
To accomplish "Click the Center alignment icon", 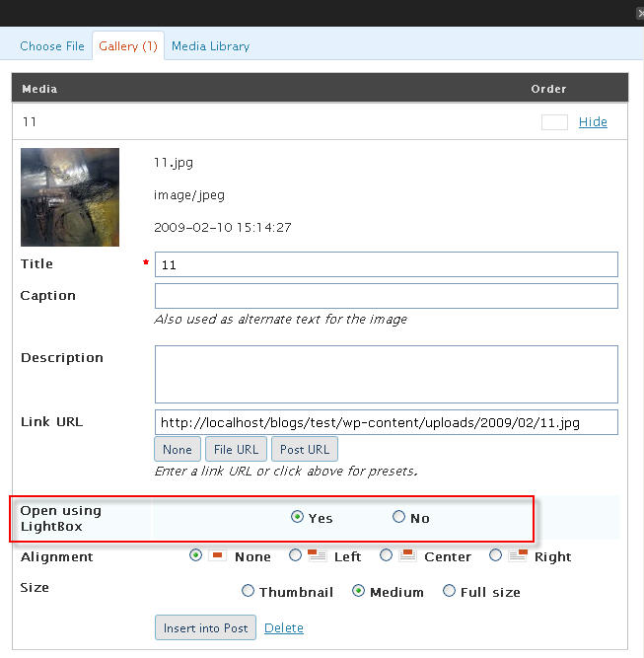I will 407,555.
